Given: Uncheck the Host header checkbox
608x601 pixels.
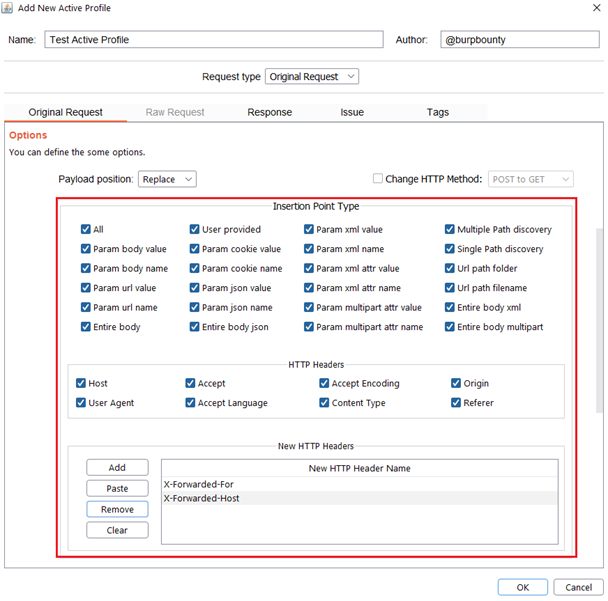Looking at the screenshot, I should pyautogui.click(x=81, y=383).
